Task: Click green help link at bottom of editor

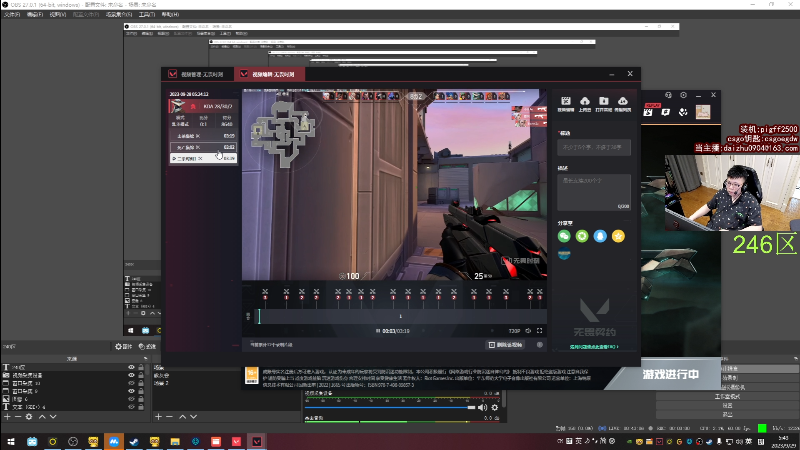Action: pyautogui.click(x=594, y=347)
